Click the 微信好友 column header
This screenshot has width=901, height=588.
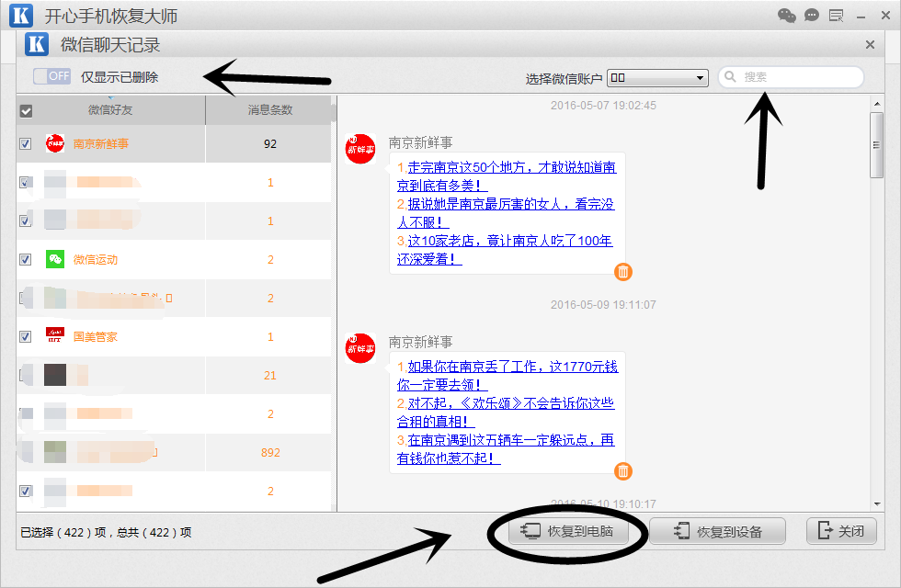(x=110, y=108)
